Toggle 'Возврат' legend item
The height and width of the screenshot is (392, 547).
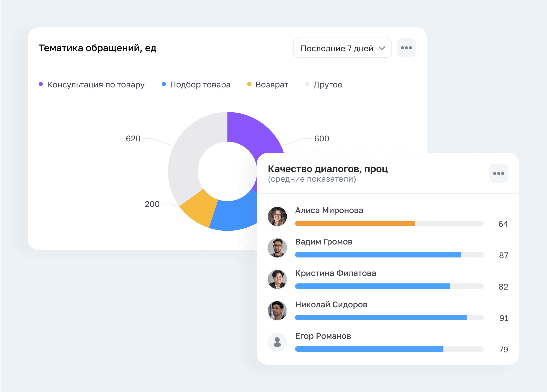click(268, 84)
